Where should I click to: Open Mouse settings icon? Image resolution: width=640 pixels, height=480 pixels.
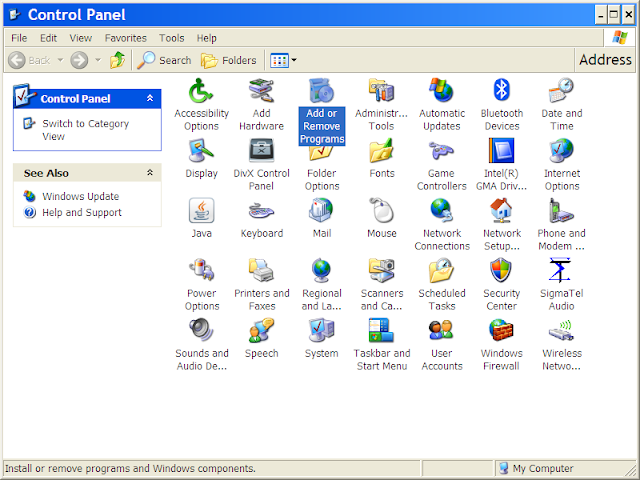(381, 210)
